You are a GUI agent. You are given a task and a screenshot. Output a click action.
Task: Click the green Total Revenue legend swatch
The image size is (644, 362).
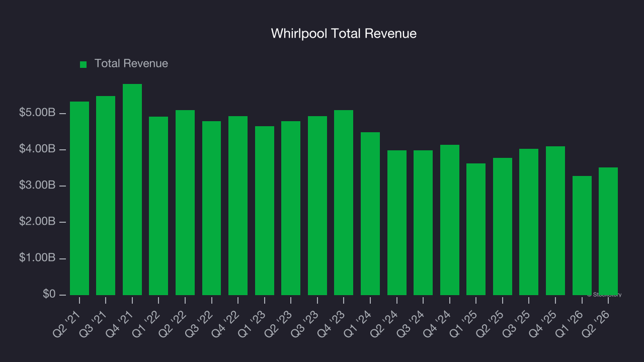[x=84, y=64]
